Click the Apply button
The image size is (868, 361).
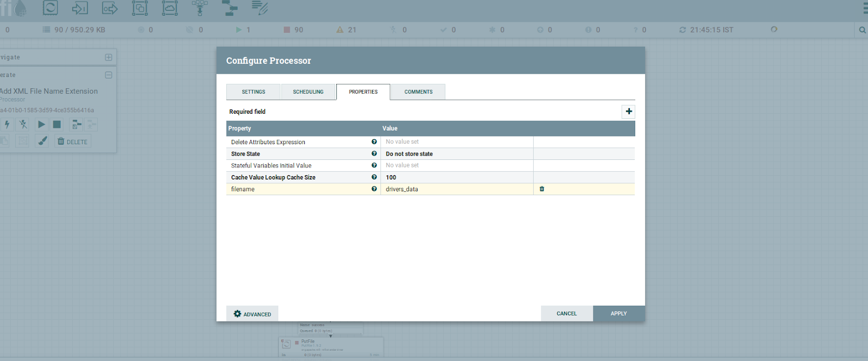point(618,314)
